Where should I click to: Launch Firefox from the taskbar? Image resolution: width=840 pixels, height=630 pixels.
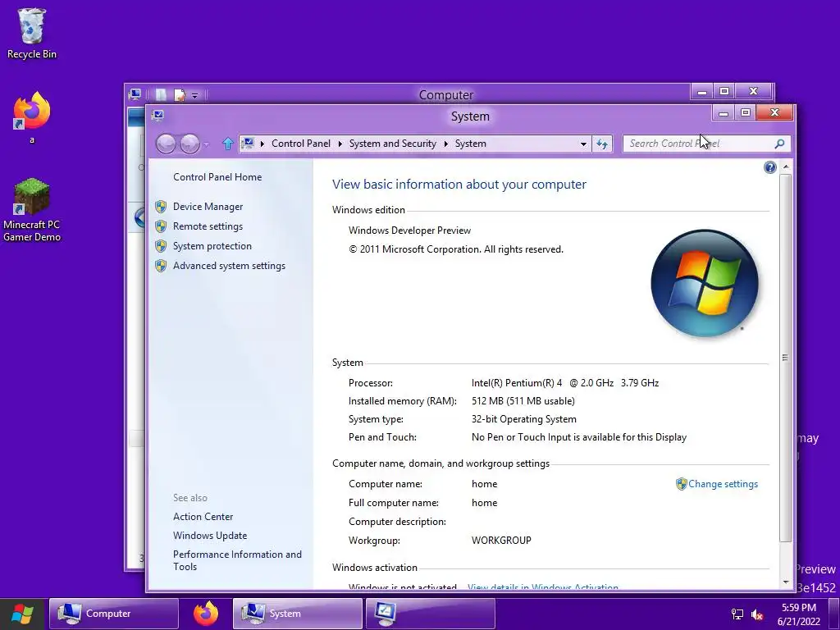pos(206,614)
